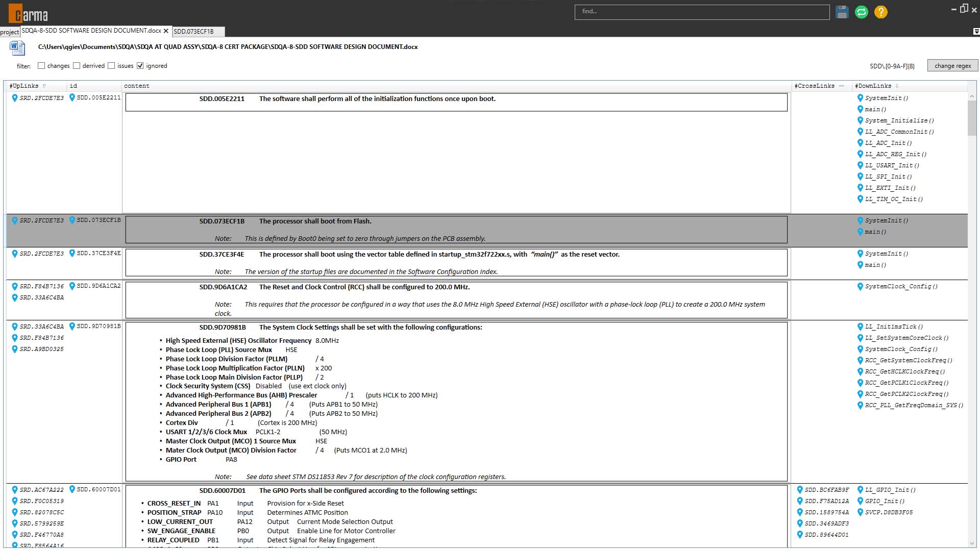Open crosslink SDD.89644D01
The image size is (980, 551).
tap(827, 535)
